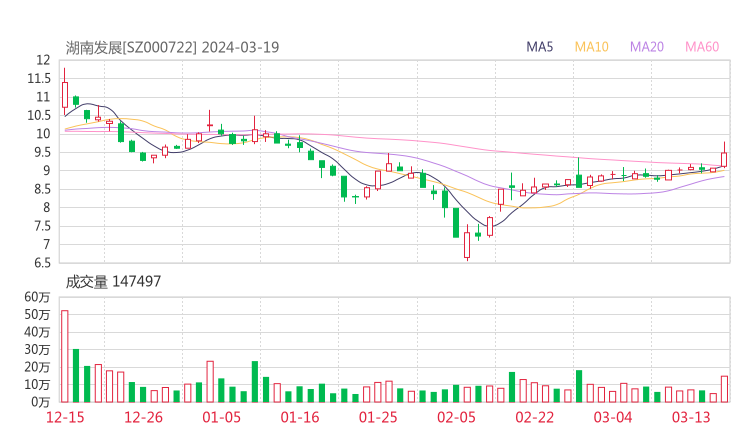The image size is (740, 440).
Task: Click the last red volume bar on the right
Action: [x=724, y=389]
